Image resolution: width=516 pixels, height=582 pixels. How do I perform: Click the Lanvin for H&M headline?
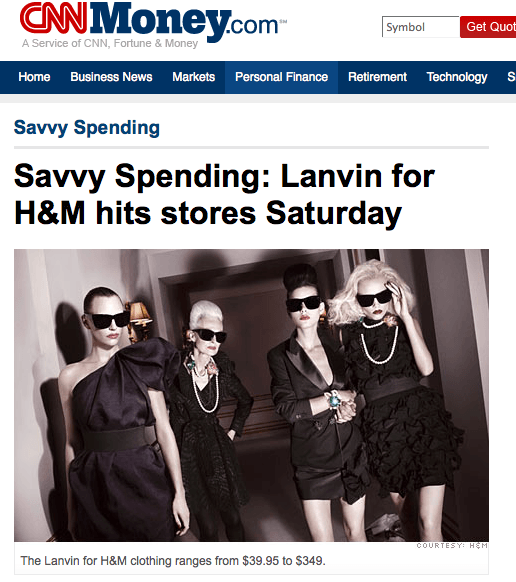[x=224, y=194]
